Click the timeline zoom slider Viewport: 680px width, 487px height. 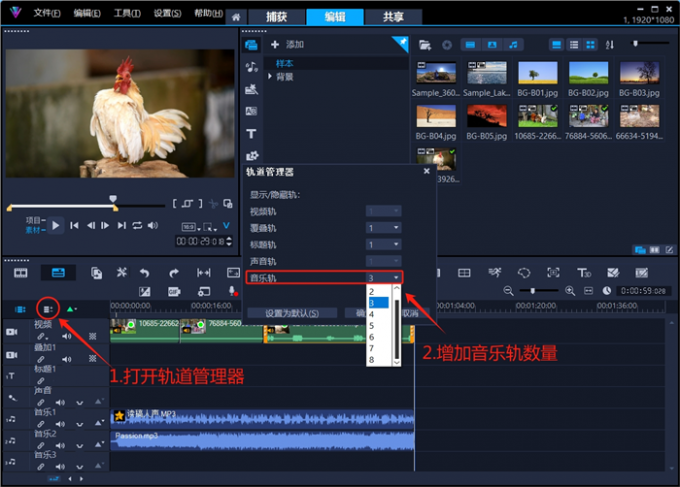[x=539, y=291]
